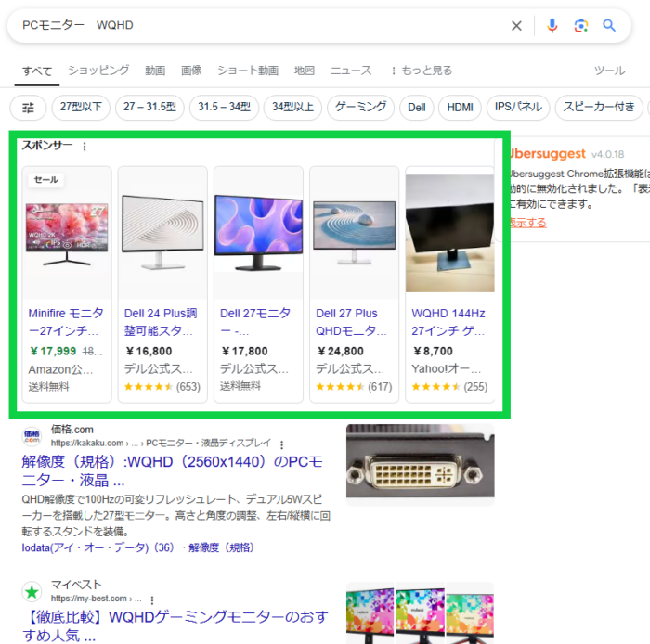Screen dimensions: 650x644
Task: Open 【徹底比較】WQHDゲーミングモニター result title
Action: pos(175,625)
